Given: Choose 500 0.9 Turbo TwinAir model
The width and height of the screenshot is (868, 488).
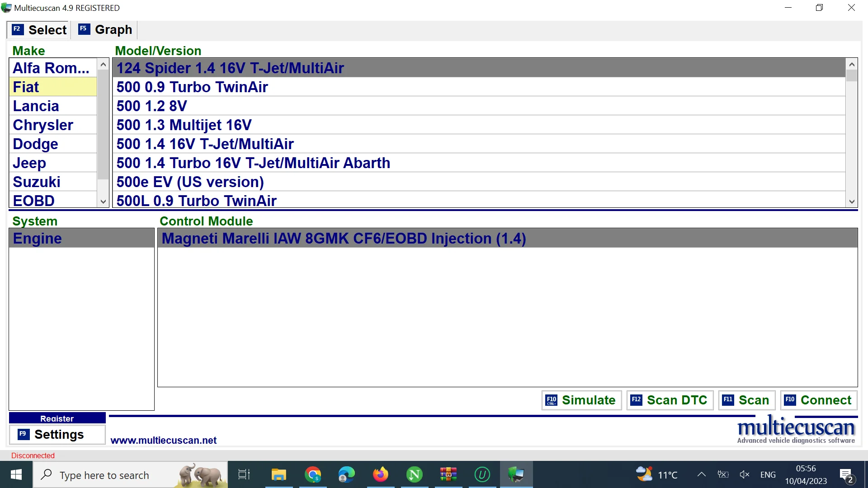Looking at the screenshot, I should (479, 87).
